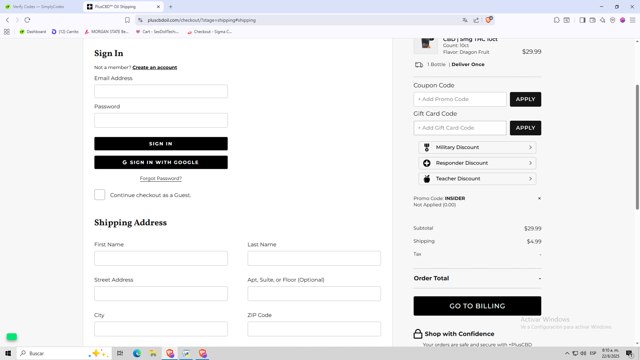Click the Add Gift Card Code field
This screenshot has height=360, width=640.
coord(460,128)
